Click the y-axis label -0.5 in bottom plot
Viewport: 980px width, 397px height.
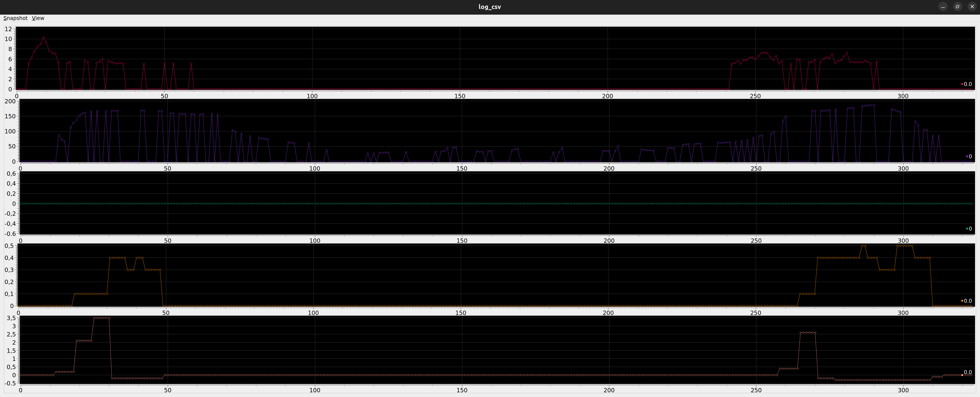[10, 383]
